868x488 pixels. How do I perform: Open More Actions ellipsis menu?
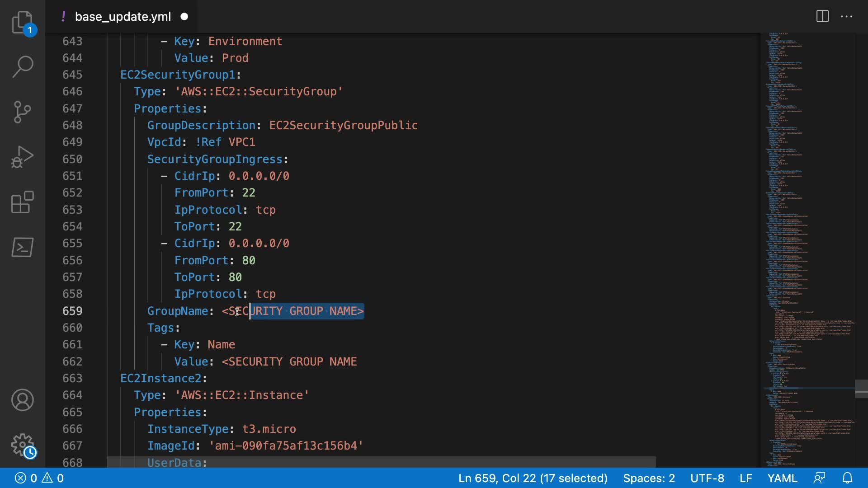pyautogui.click(x=846, y=17)
